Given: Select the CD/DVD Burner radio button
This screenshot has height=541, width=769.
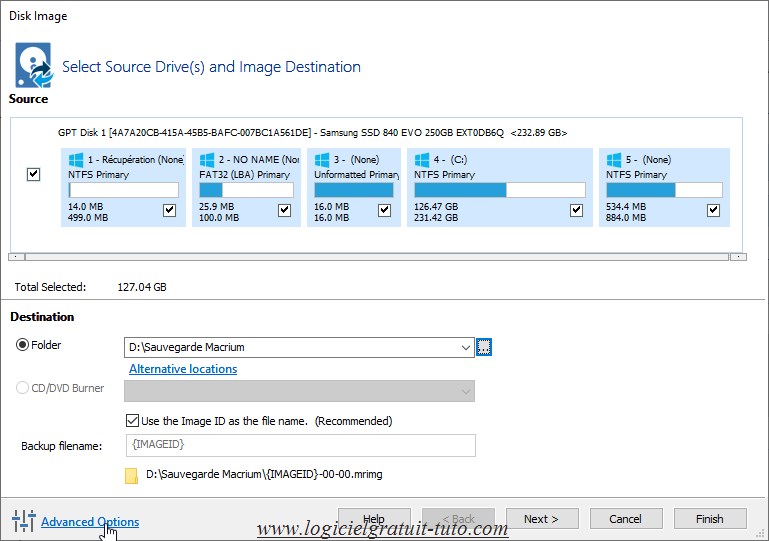Looking at the screenshot, I should pyautogui.click(x=22, y=388).
